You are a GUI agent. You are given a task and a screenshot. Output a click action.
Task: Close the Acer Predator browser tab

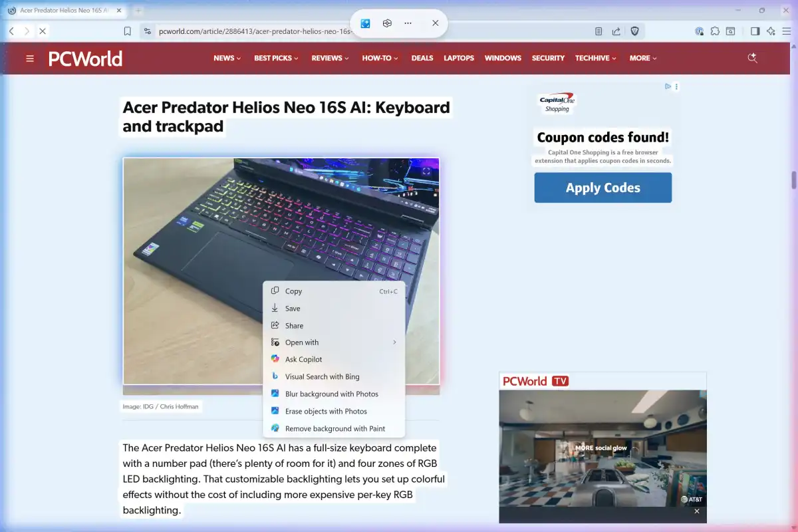[120, 11]
